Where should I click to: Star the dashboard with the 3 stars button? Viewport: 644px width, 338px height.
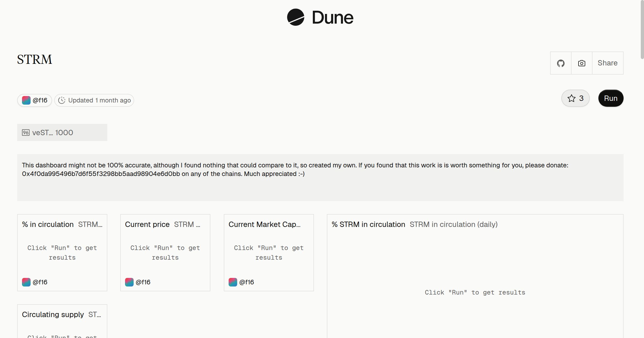pyautogui.click(x=575, y=98)
